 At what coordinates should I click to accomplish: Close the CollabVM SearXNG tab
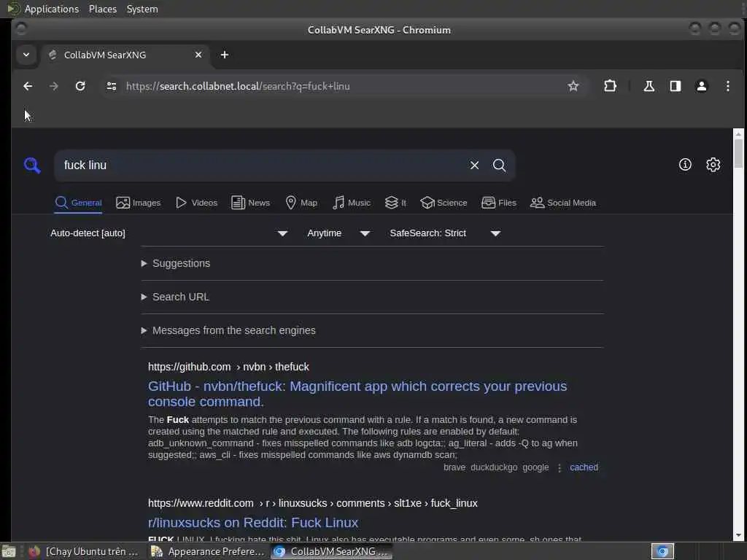198,55
